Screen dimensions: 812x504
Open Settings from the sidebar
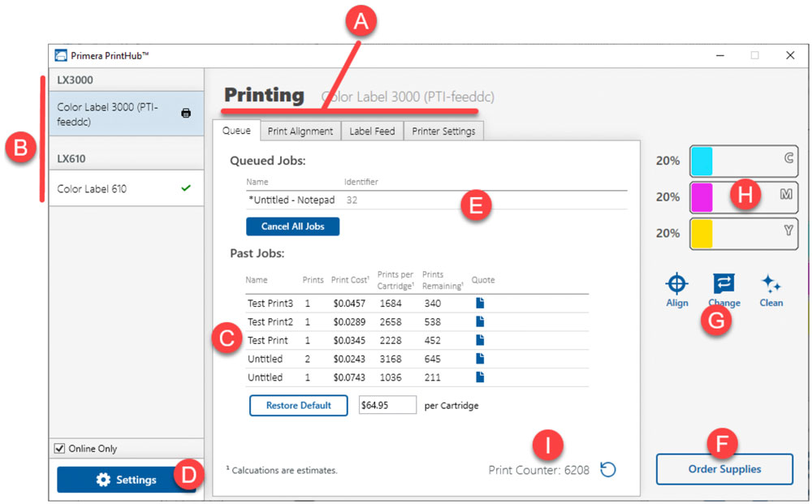coord(127,480)
